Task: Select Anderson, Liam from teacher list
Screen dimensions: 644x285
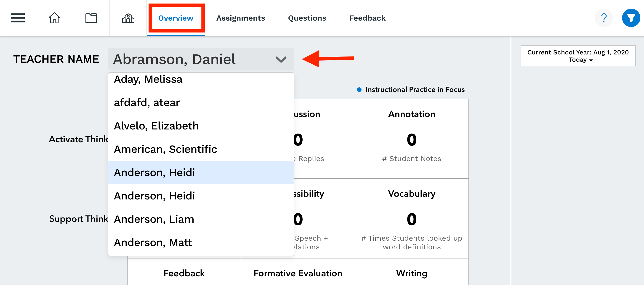Action: [201, 219]
